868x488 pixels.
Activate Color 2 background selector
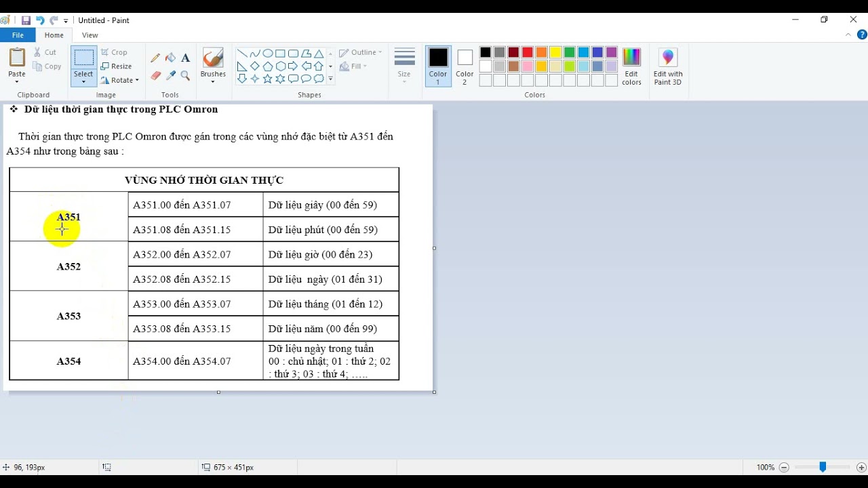pyautogui.click(x=465, y=66)
